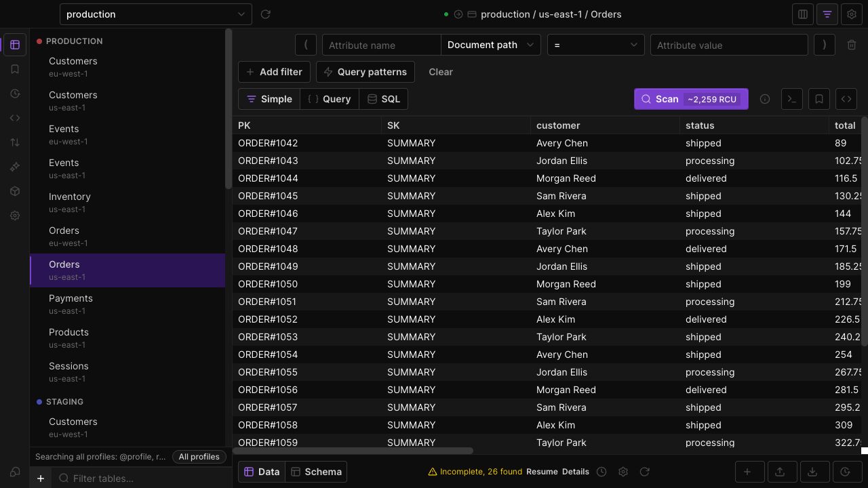Open the Products us-east-1 table
This screenshot has width=868, height=488.
127,338
